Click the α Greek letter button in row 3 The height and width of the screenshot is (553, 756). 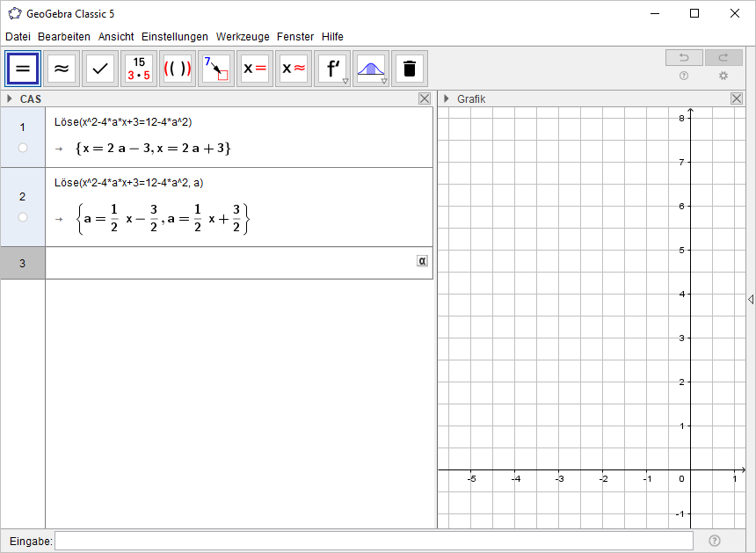point(421,262)
